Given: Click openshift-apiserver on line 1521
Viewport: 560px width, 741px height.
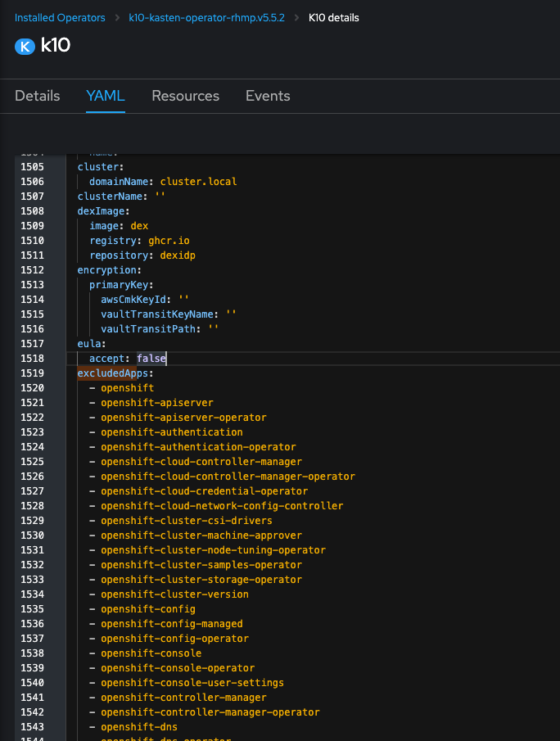Looking at the screenshot, I should [157, 403].
